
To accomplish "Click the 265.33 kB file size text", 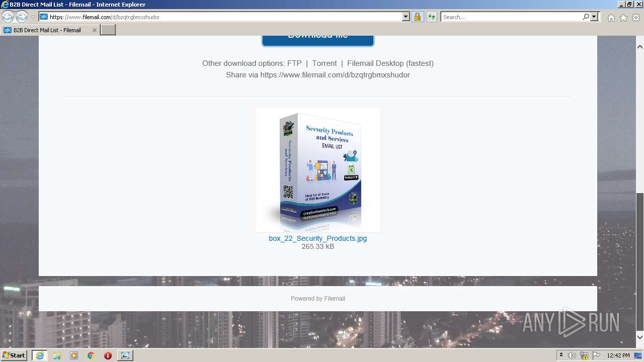I will tap(318, 246).
